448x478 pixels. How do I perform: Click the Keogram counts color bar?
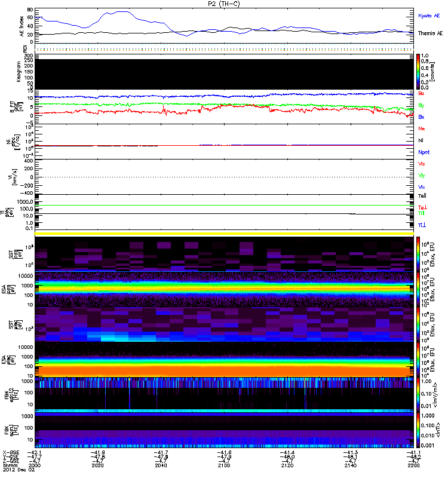[x=418, y=72]
